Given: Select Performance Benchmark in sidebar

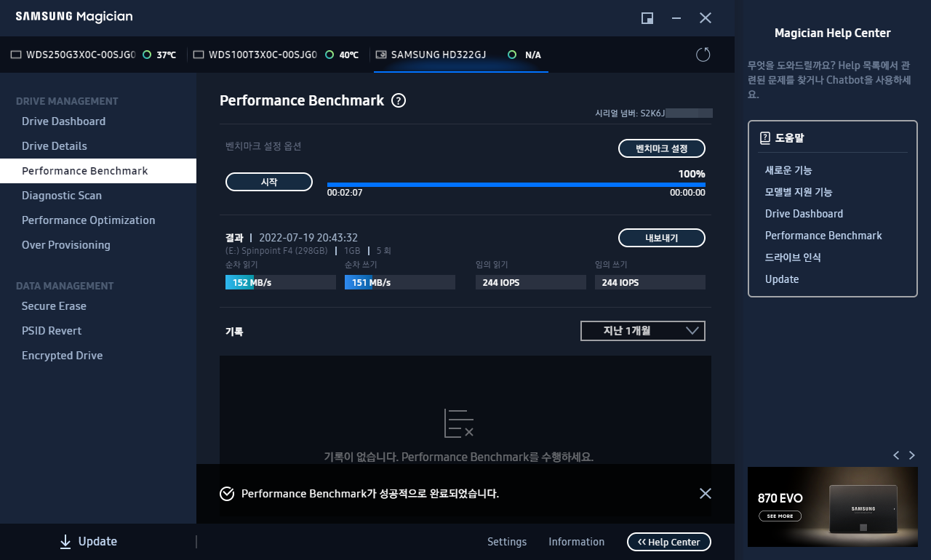Looking at the screenshot, I should (x=98, y=171).
